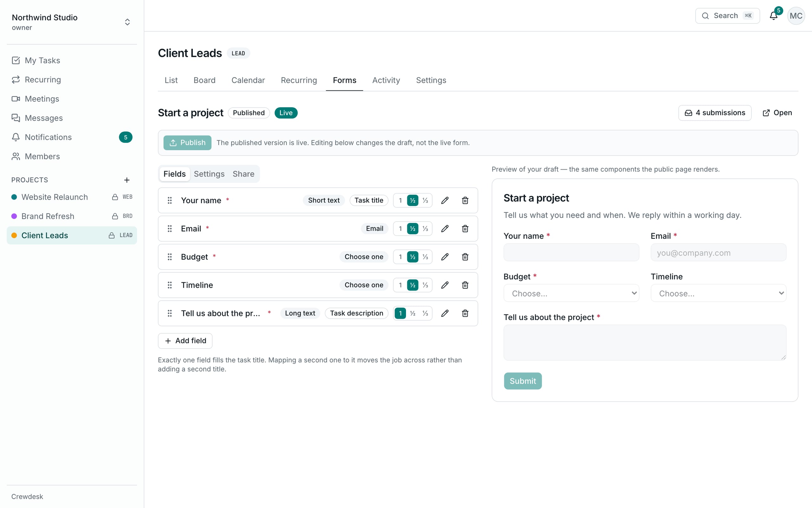Go to Recurring in the sidebar
The image size is (812, 508).
click(x=71, y=80)
